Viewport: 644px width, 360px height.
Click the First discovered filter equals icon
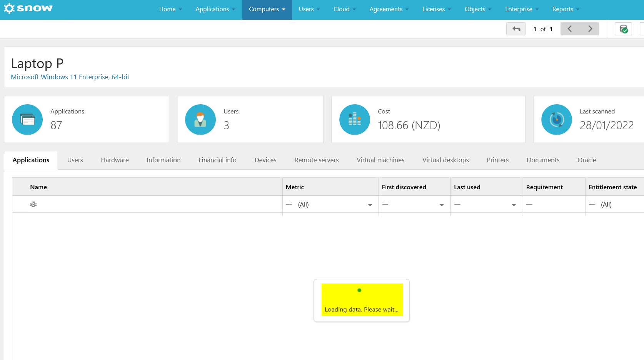[x=385, y=204]
